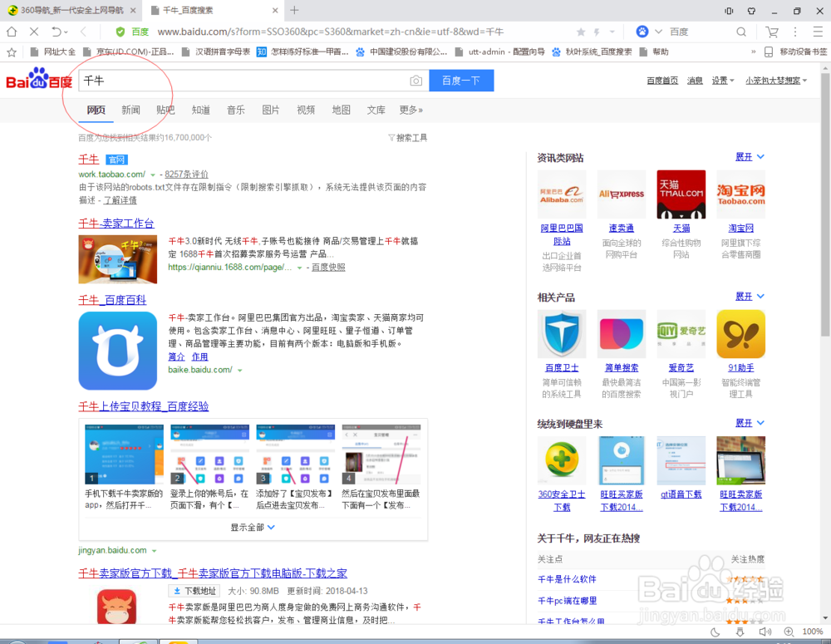The height and width of the screenshot is (644, 831).
Task: Click the Baidu security shield in address bar
Action: (x=122, y=31)
